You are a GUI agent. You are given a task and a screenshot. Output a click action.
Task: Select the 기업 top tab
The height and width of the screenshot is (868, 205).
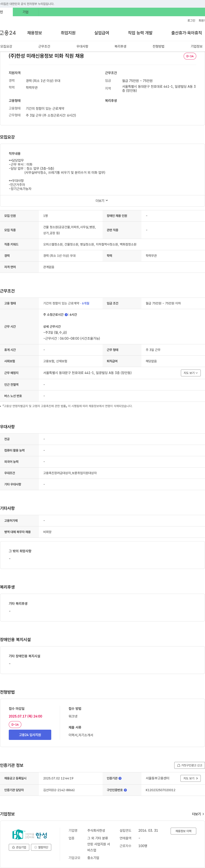tap(26, 12)
